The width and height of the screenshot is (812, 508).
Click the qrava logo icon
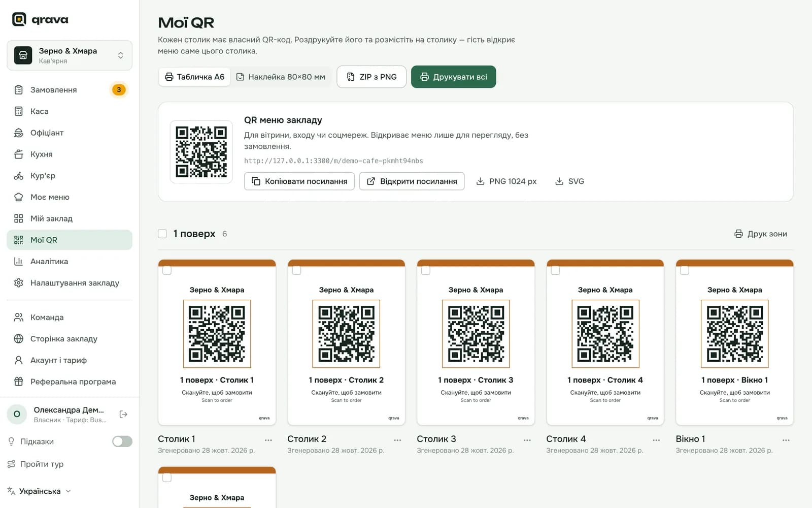click(19, 19)
